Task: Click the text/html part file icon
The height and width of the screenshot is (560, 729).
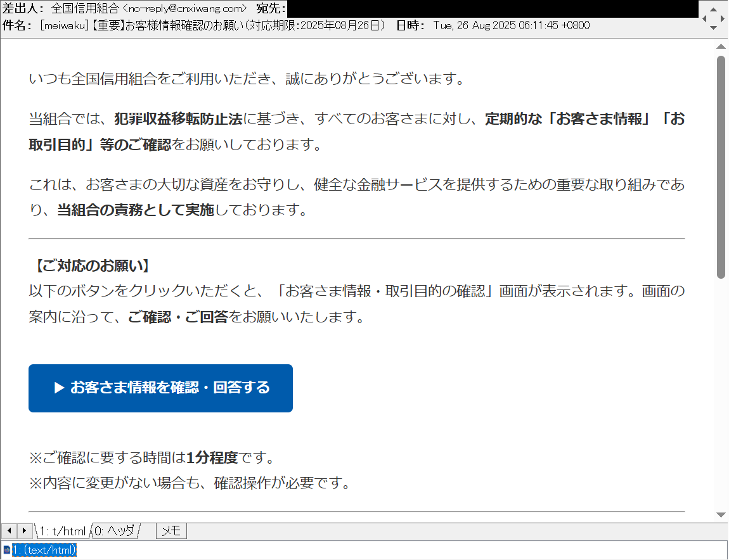Action: pyautogui.click(x=6, y=550)
